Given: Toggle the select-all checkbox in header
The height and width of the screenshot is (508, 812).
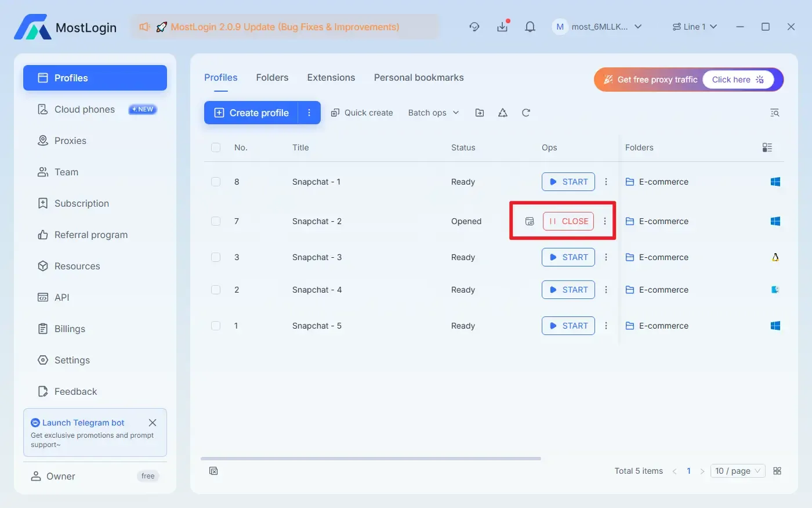Looking at the screenshot, I should [x=216, y=147].
